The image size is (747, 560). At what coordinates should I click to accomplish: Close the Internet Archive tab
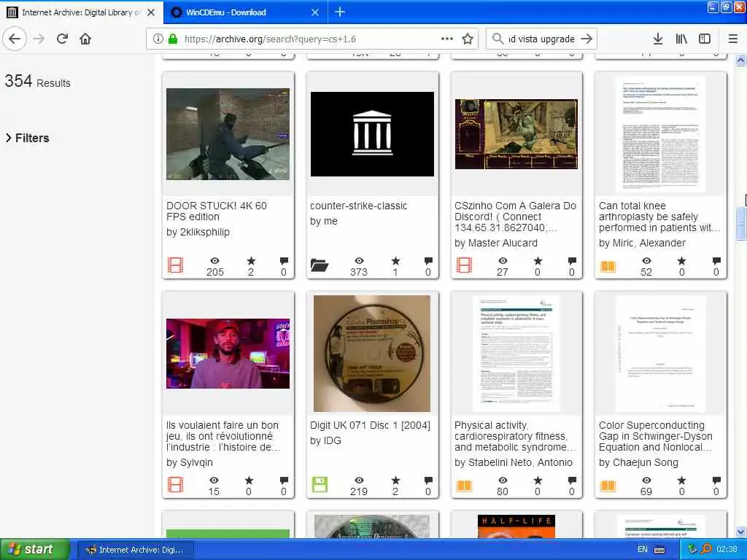coord(151,12)
